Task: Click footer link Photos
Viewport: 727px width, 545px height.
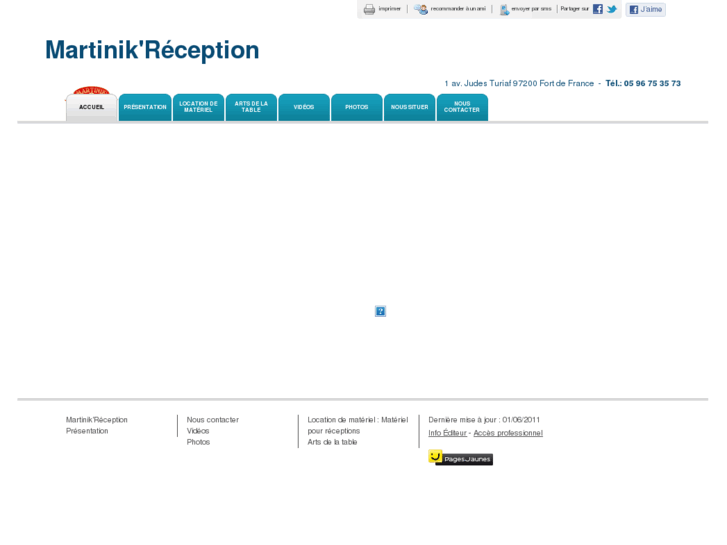Action: (x=198, y=442)
